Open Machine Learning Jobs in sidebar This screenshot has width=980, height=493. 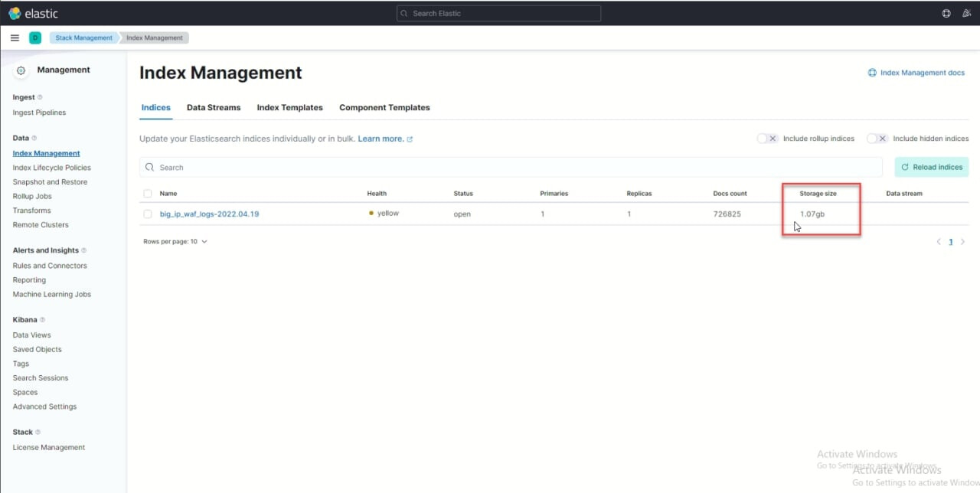coord(51,294)
